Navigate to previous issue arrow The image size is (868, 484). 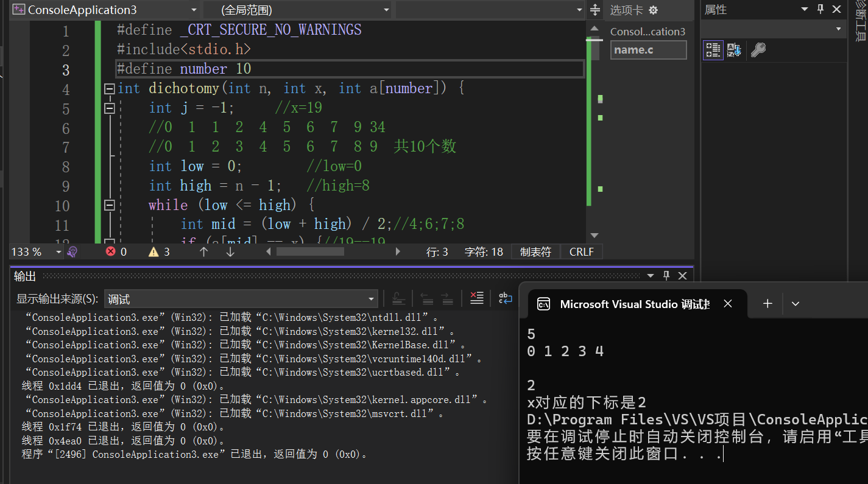point(204,251)
